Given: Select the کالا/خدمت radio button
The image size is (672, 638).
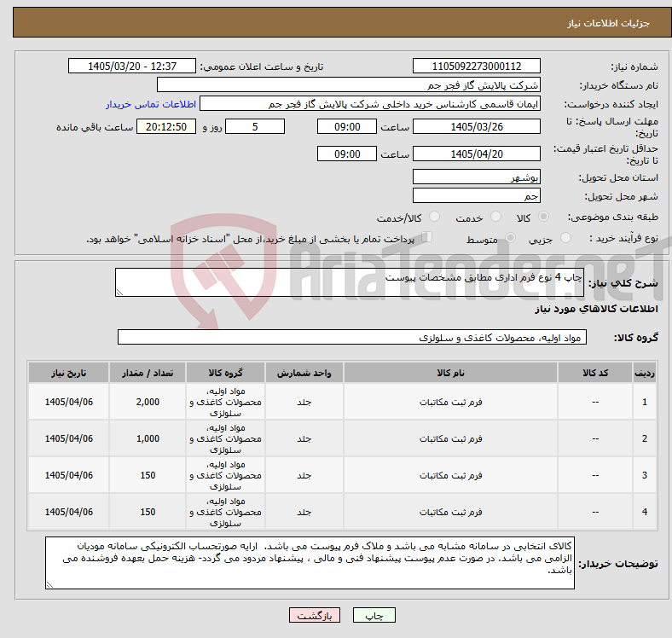Looking at the screenshot, I should (435, 217).
